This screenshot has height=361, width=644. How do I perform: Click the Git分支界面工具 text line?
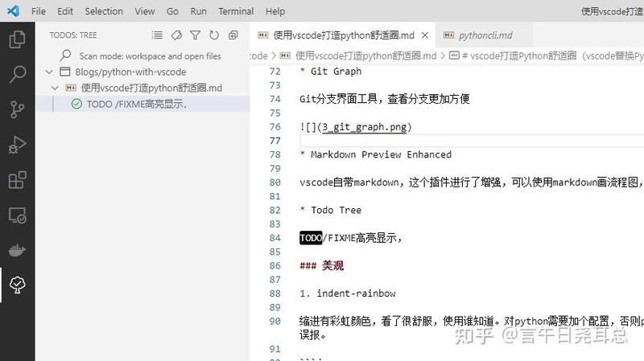pos(385,99)
